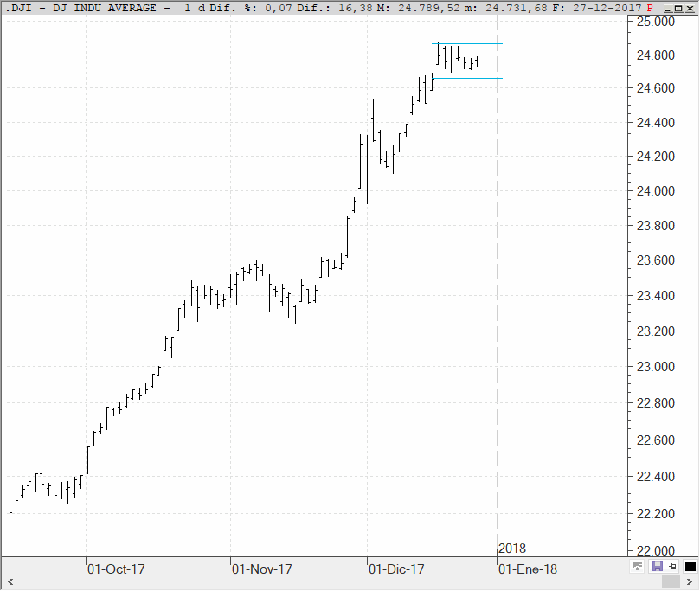Image resolution: width=700 pixels, height=591 pixels.
Task: Click the 22.000 price axis label
Action: click(x=655, y=551)
